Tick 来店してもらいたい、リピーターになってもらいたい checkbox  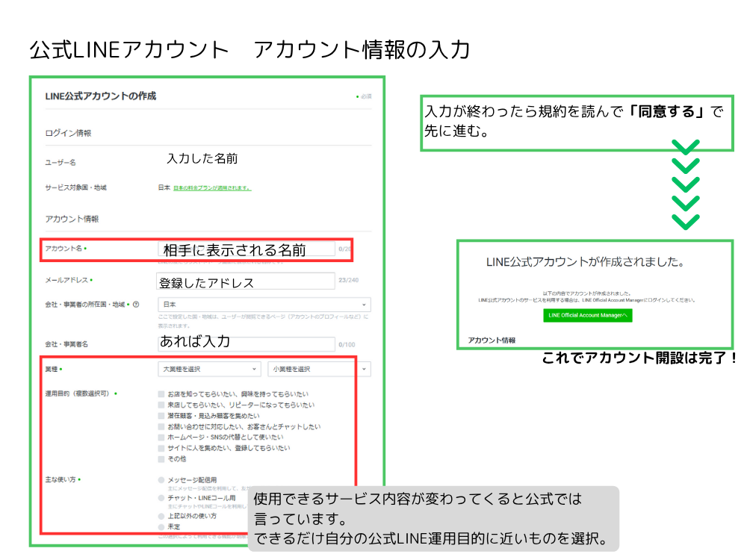(x=161, y=405)
